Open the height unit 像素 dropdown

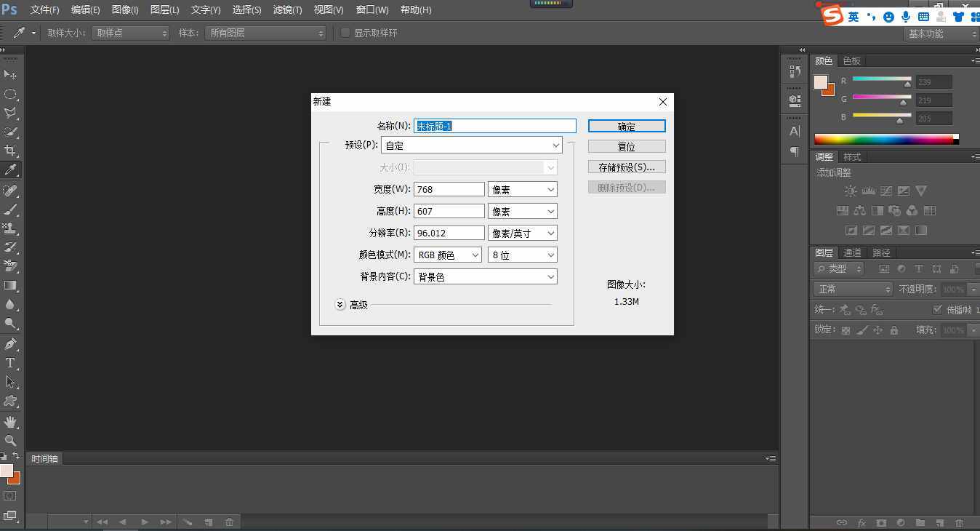tap(523, 211)
